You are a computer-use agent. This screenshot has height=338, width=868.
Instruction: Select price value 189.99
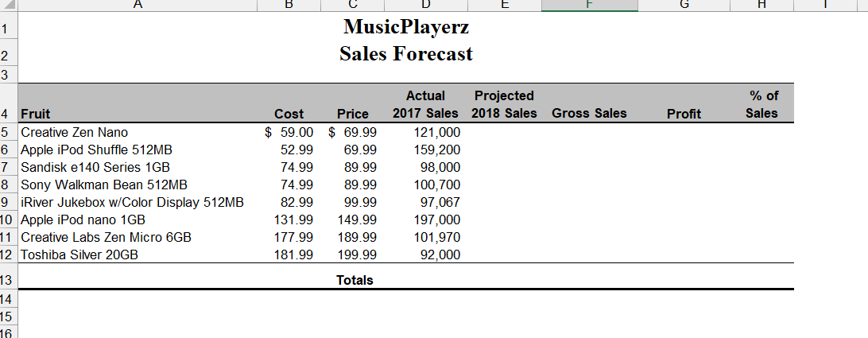pos(353,237)
